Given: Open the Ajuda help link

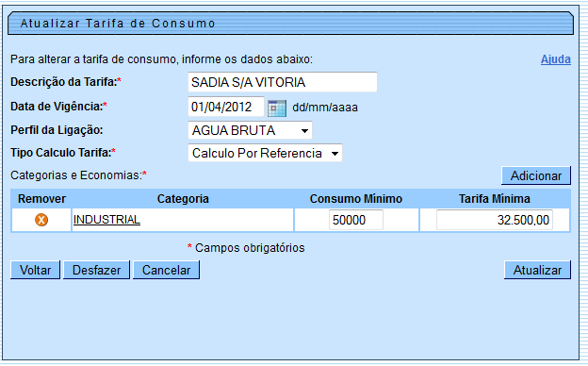Looking at the screenshot, I should point(555,59).
